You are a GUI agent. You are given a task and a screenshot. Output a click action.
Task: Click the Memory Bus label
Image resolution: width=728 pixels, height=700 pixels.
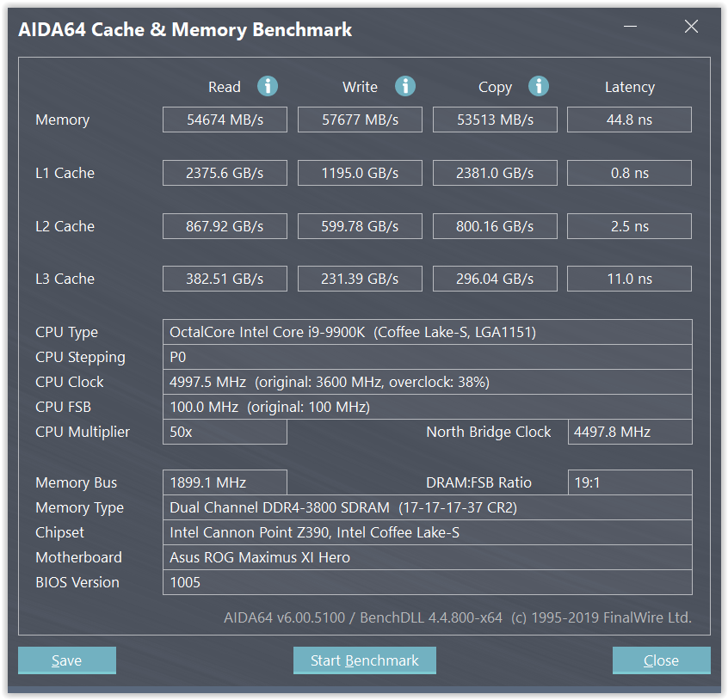pyautogui.click(x=76, y=483)
